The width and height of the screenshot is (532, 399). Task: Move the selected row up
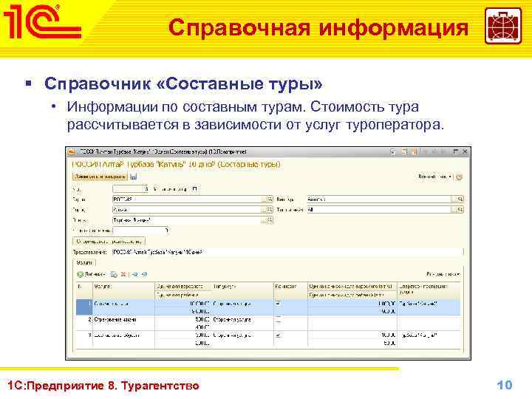pyautogui.click(x=135, y=274)
